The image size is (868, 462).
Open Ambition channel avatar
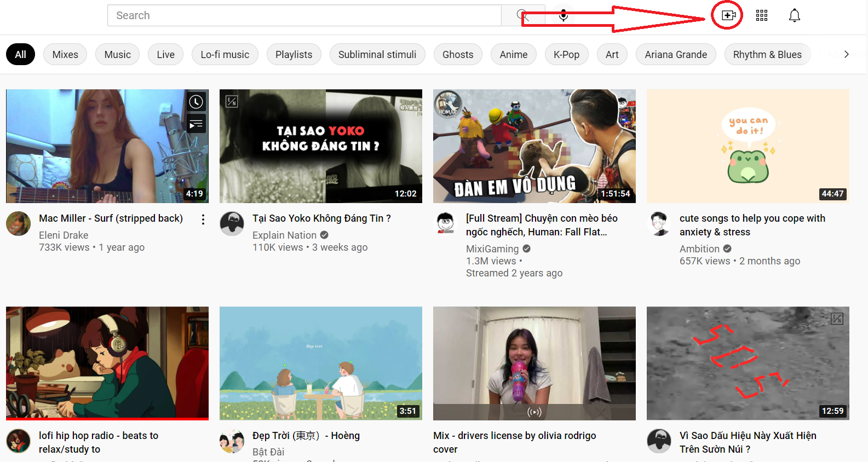[x=659, y=223]
